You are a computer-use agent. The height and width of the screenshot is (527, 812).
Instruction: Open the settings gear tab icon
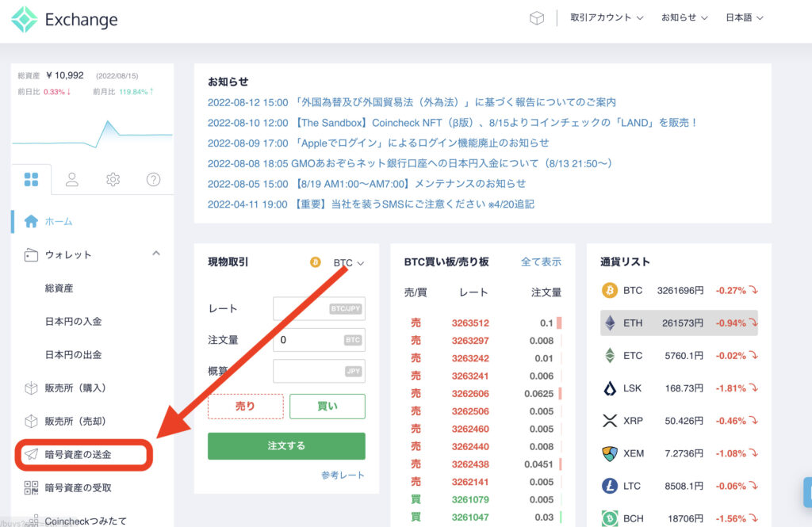pyautogui.click(x=113, y=180)
